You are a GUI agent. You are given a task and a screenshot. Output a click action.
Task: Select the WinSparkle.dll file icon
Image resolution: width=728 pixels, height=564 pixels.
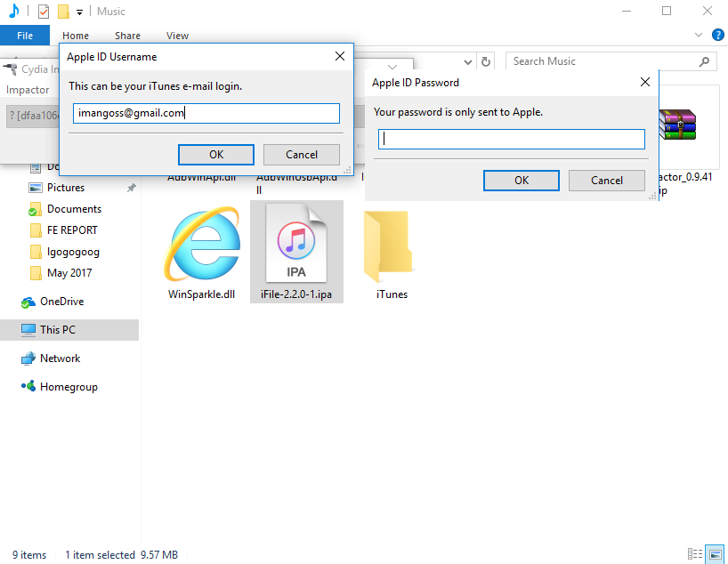(202, 244)
